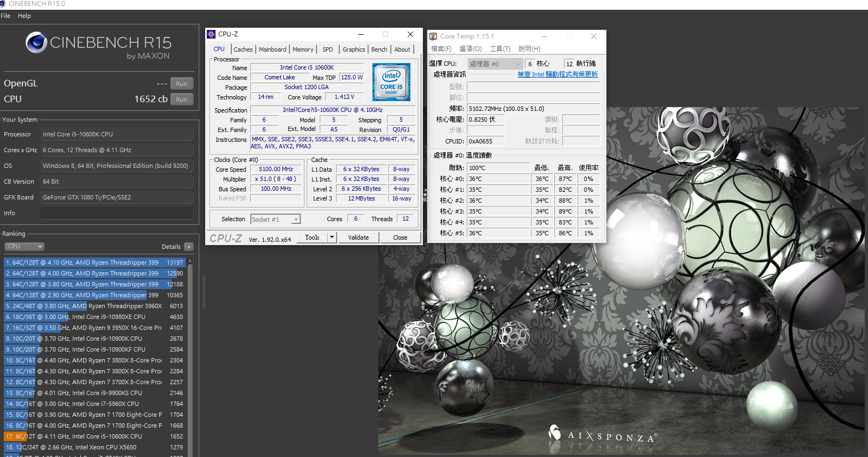Viewport: 868px width, 457px height.
Task: Select ranking row AMD Ryzen Threadripper 13197
Action: tap(95, 262)
